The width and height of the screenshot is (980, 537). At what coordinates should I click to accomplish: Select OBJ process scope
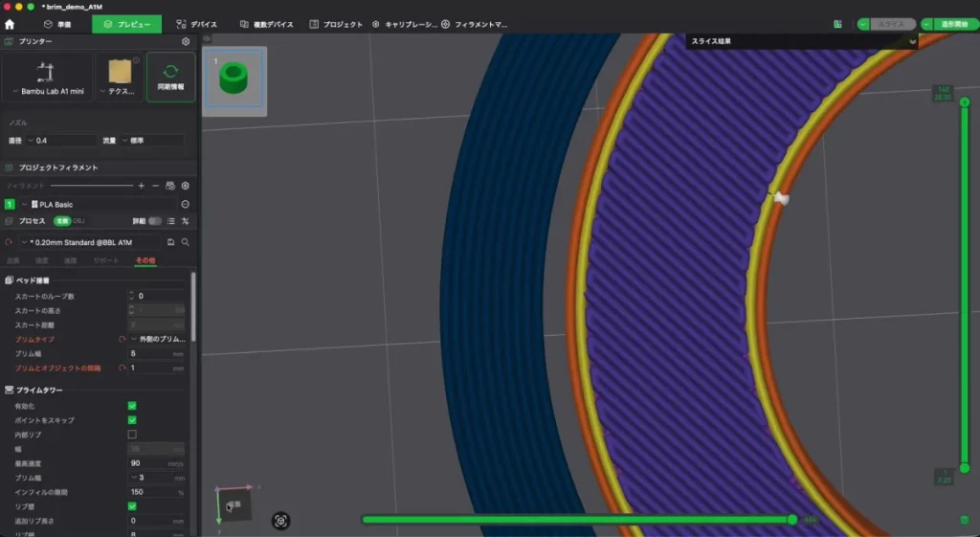click(x=78, y=221)
